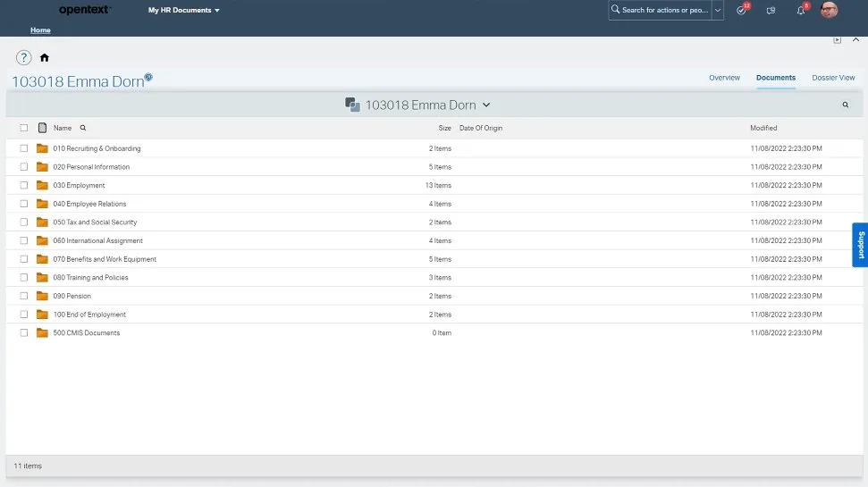Check the box for 100 End of Employment
Screen dimensions: 868x487
24,315
